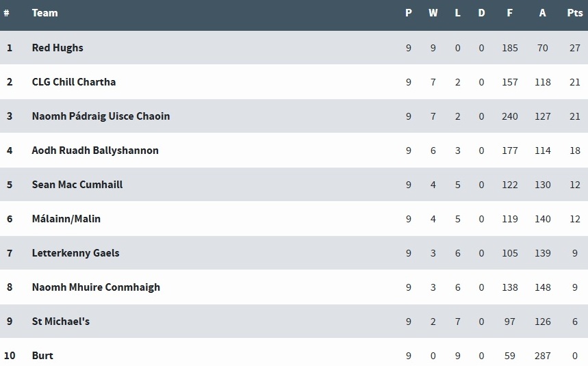This screenshot has height=366, width=588.
Task: Open the Red Hughs team link
Action: (57, 48)
